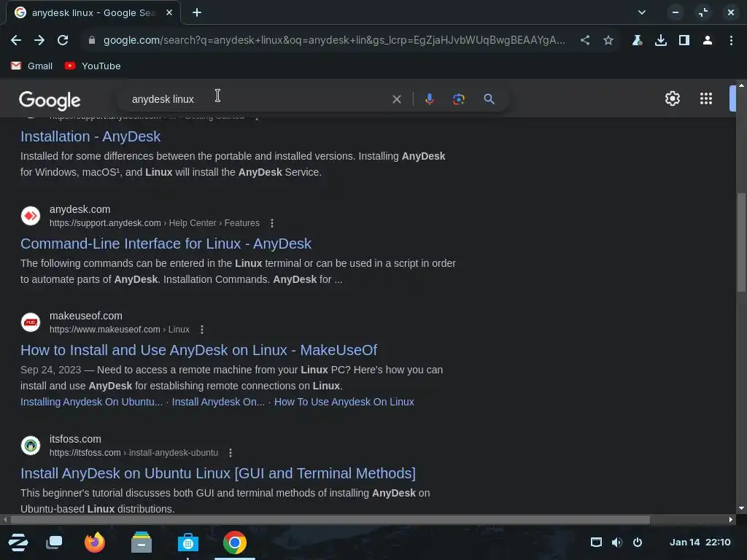Open the volume control in tray
Screen dimensions: 747x560
click(617, 542)
